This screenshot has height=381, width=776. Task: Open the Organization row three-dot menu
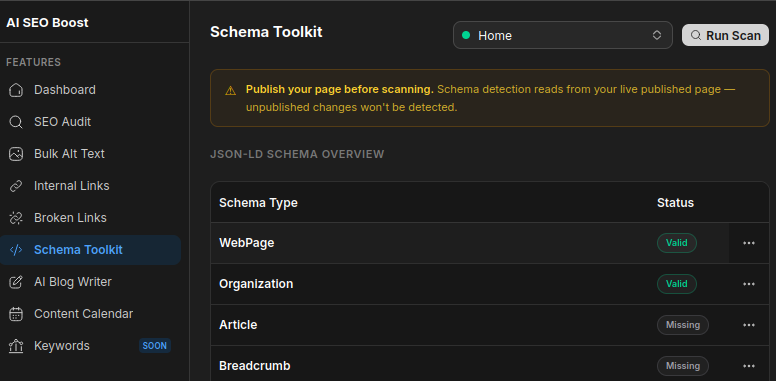tap(749, 284)
